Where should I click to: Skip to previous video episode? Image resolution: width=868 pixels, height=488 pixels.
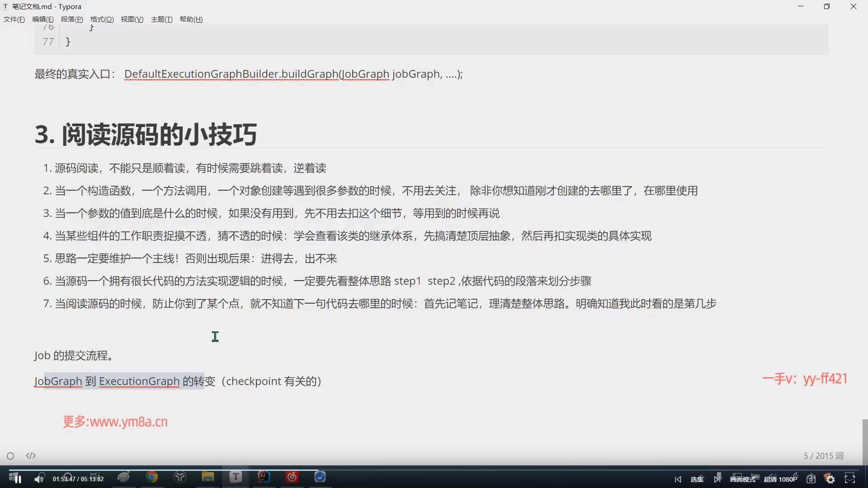678,479
